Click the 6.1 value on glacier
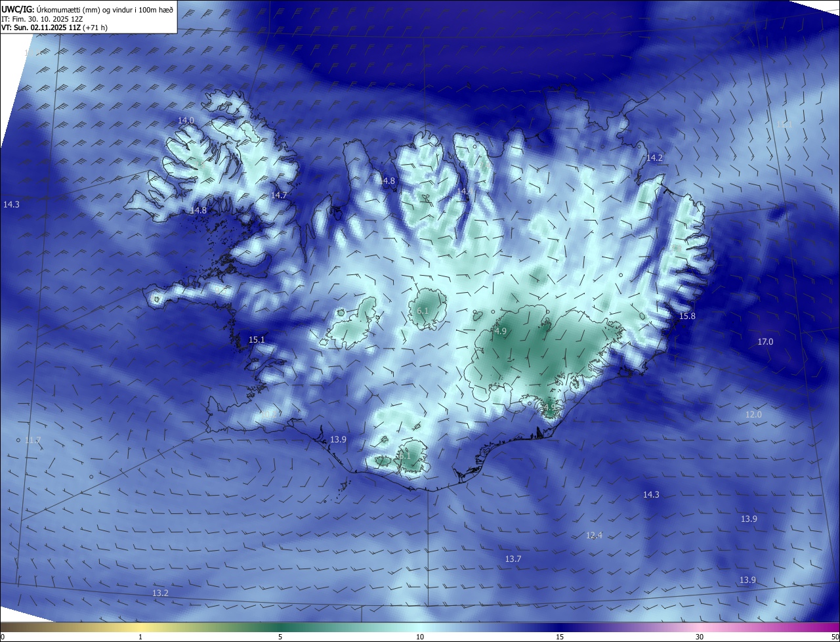840x642 pixels. 423,311
